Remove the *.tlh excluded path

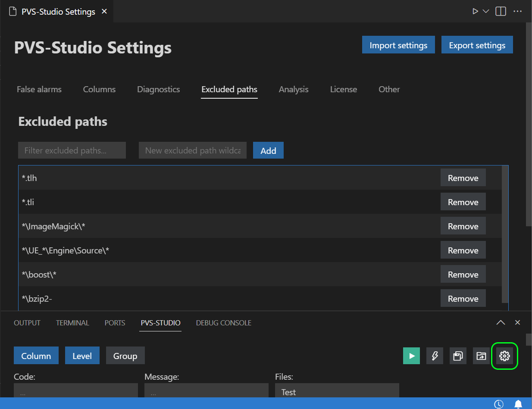click(463, 178)
